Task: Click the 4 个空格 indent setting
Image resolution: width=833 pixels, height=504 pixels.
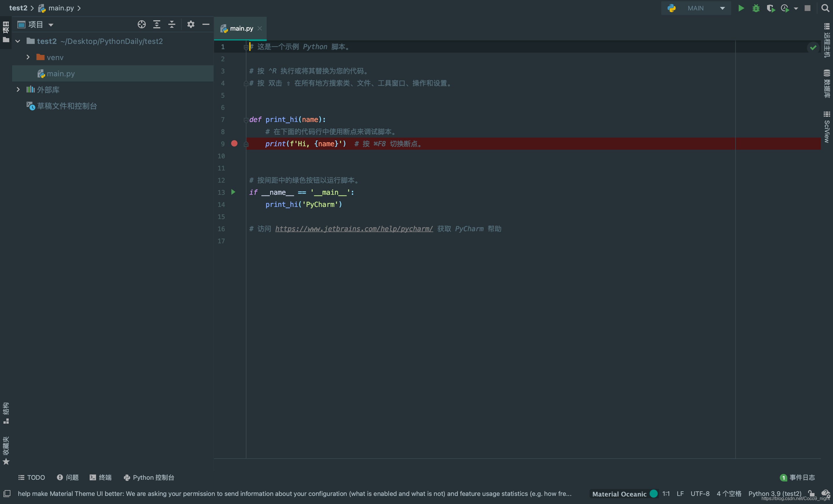Action: click(729, 494)
